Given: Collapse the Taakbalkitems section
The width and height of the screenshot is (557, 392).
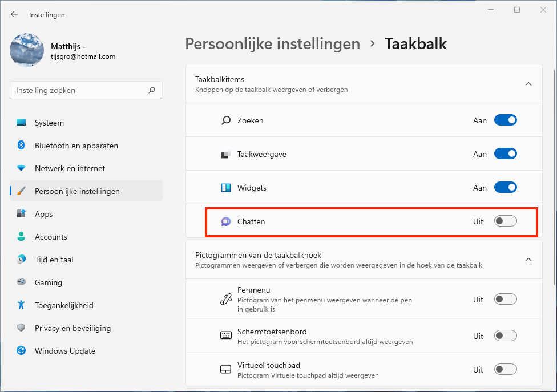Looking at the screenshot, I should 528,84.
